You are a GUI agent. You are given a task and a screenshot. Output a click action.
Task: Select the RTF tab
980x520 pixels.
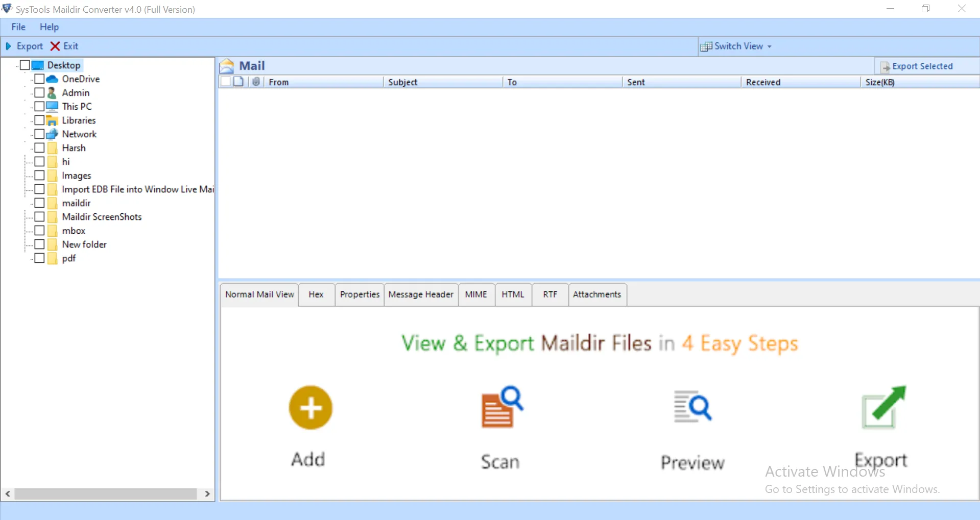click(550, 294)
